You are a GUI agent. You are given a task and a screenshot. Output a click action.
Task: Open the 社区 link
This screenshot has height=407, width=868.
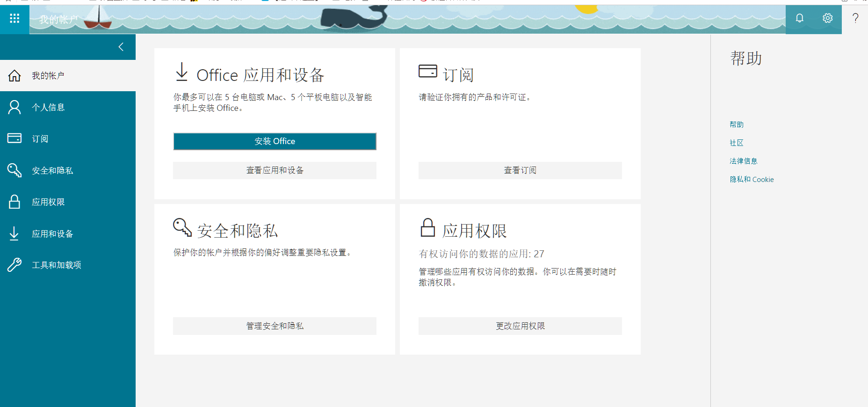tap(737, 143)
